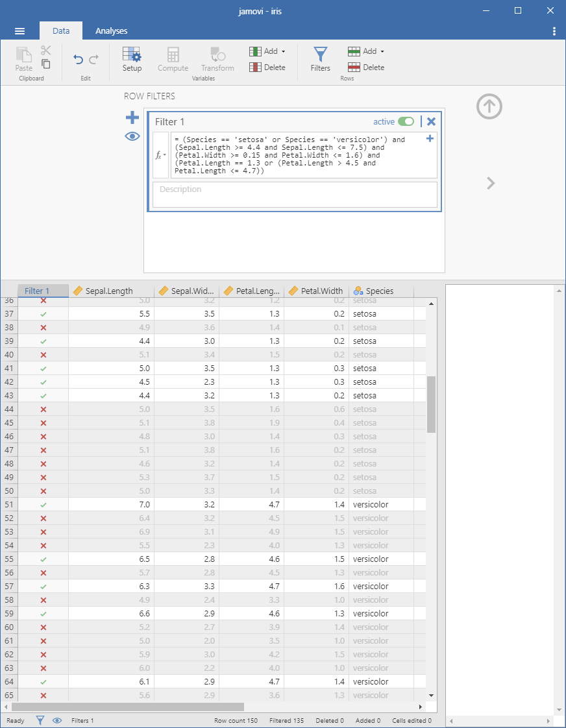Remove Filter 1 with the X button
Image resolution: width=566 pixels, height=728 pixels.
tap(431, 121)
